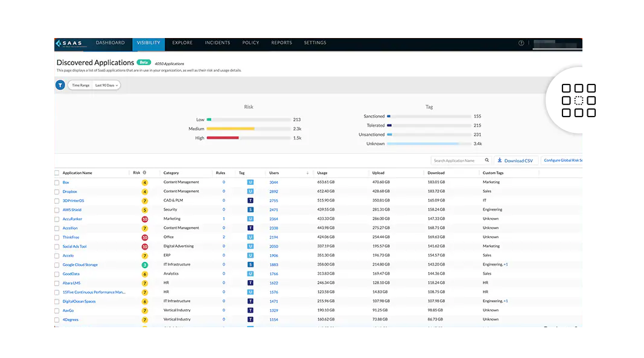Click the Download CSV button
The width and height of the screenshot is (644, 358).
click(x=515, y=161)
